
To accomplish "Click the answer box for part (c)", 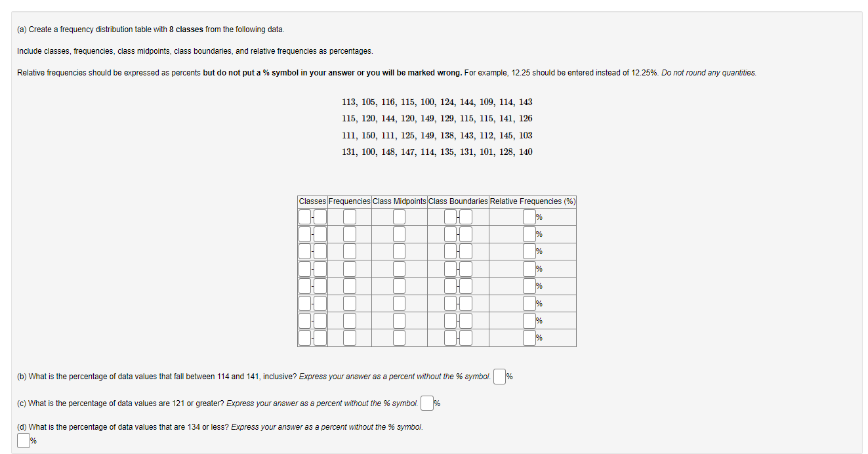I will click(427, 403).
